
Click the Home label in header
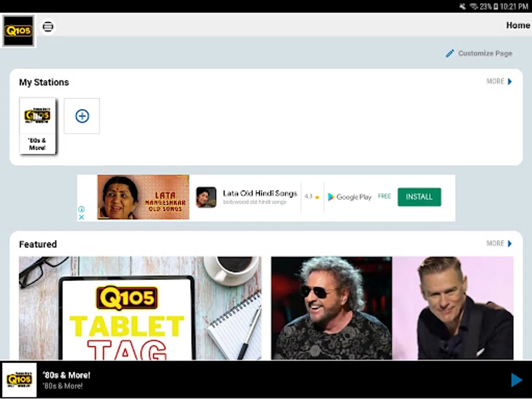(518, 25)
